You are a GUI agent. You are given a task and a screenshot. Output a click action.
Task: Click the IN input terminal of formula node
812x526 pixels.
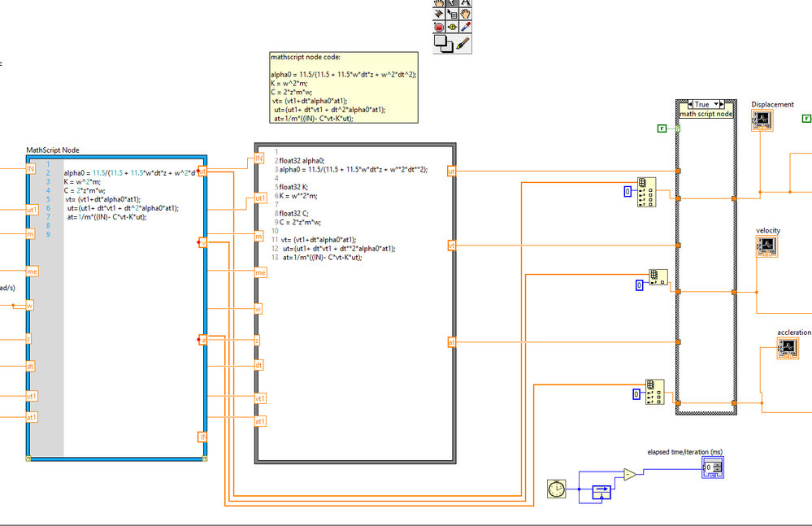pos(259,159)
